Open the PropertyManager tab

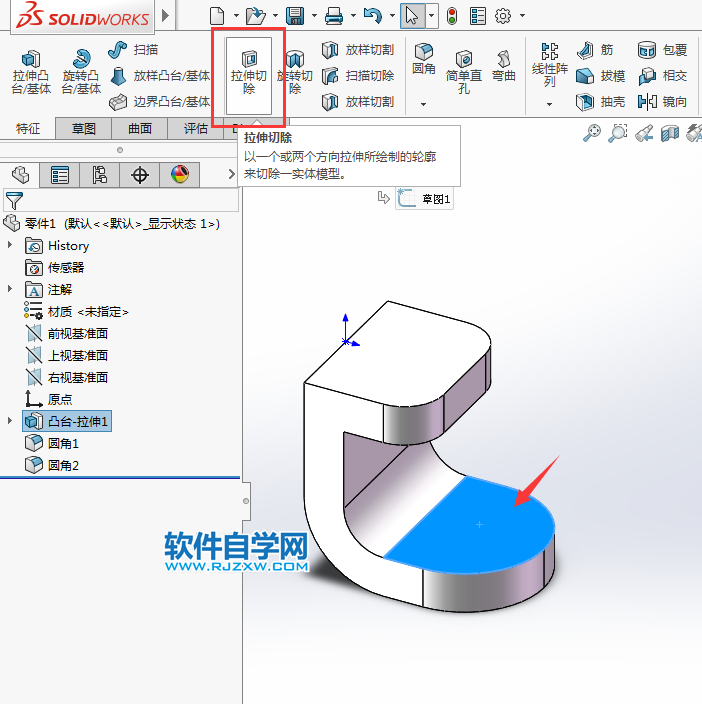60,175
